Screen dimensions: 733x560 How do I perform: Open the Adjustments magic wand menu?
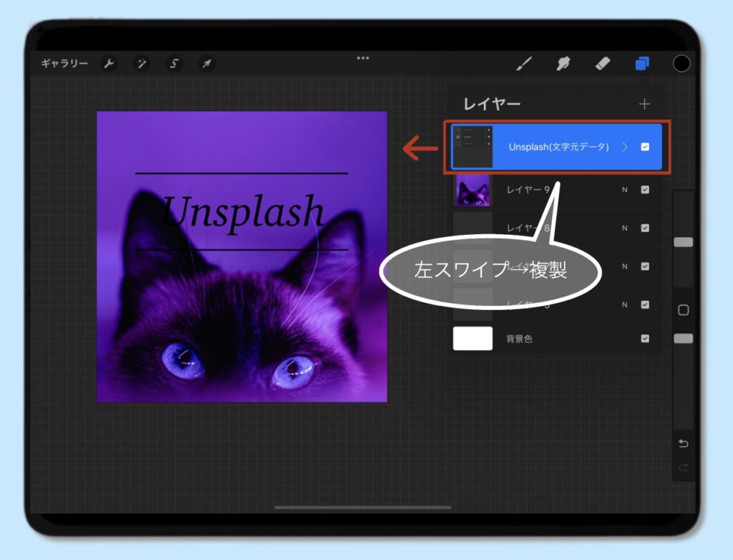[x=141, y=63]
